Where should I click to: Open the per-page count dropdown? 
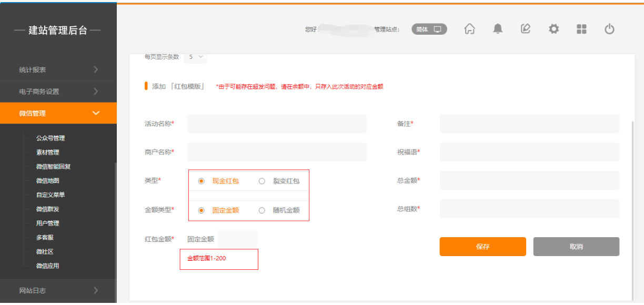[195, 57]
